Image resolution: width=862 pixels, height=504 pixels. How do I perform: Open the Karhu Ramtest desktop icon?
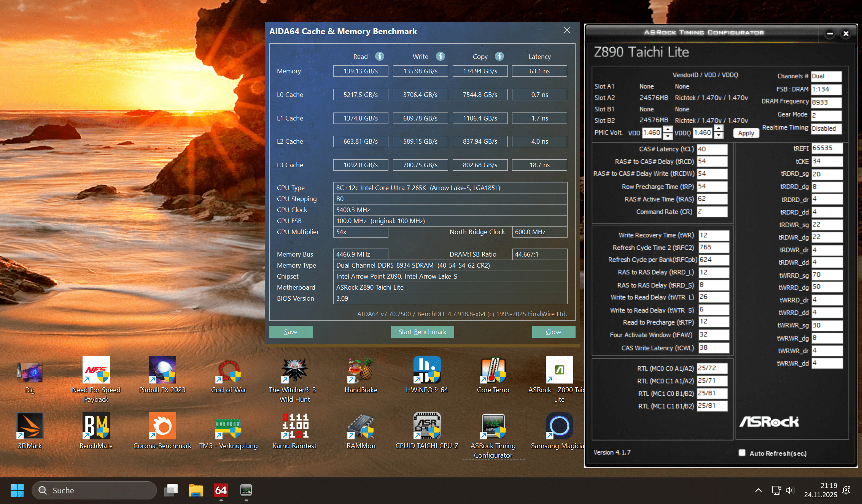tap(295, 426)
